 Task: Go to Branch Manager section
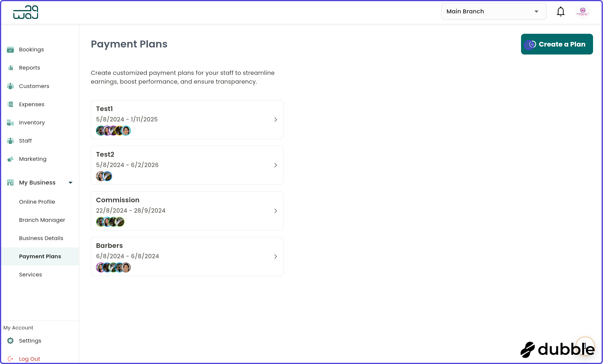(42, 220)
